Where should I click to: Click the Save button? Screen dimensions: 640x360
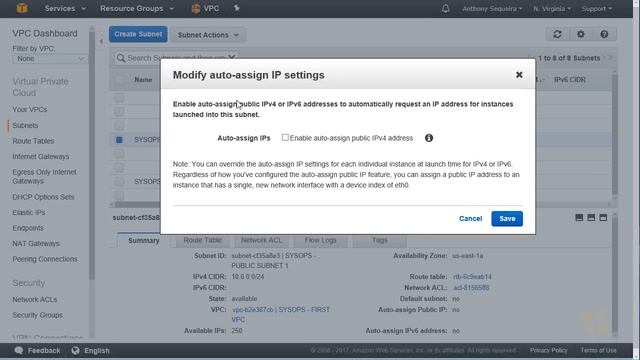click(507, 218)
